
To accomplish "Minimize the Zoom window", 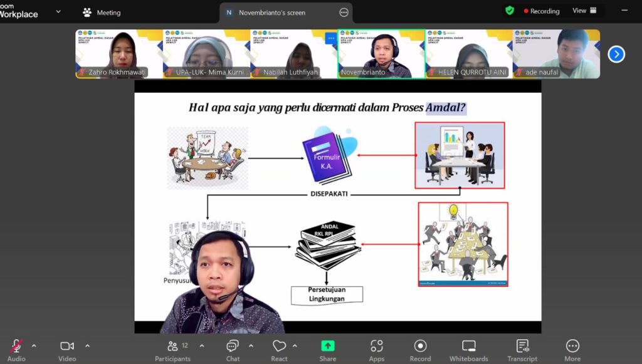I will tap(624, 10).
